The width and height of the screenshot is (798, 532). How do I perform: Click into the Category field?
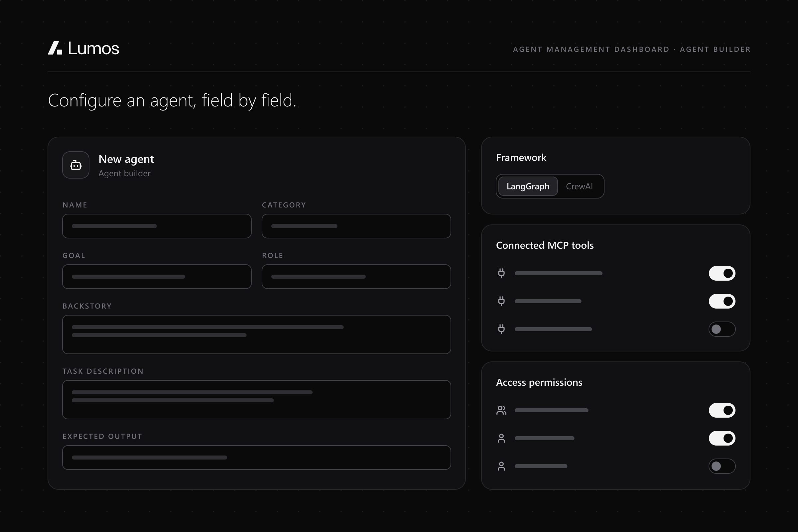(x=356, y=226)
